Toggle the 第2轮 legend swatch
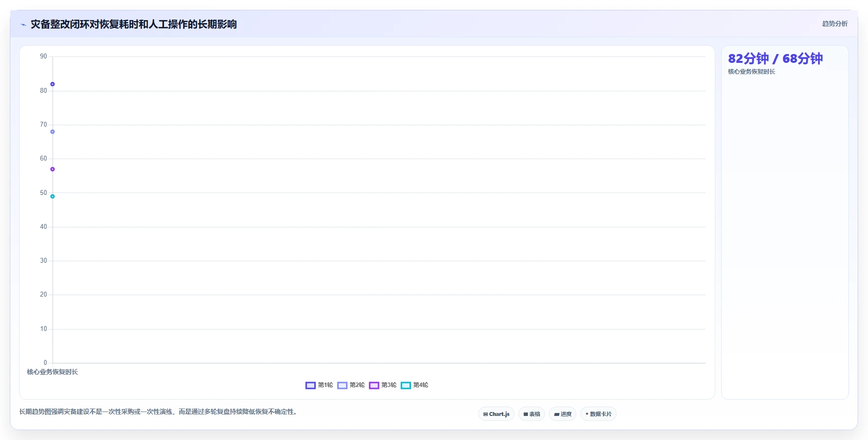Screen dimensions: 868x440 (342, 385)
